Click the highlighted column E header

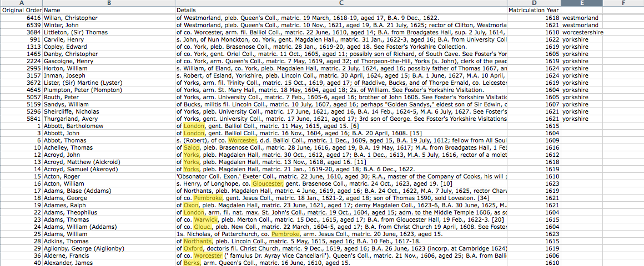coord(581,3)
